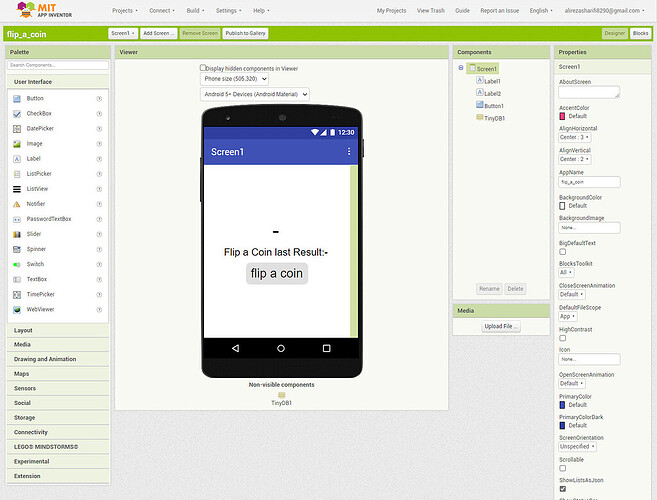Image resolution: width=657 pixels, height=500 pixels.
Task: Open the My Projects link
Action: 391,10
